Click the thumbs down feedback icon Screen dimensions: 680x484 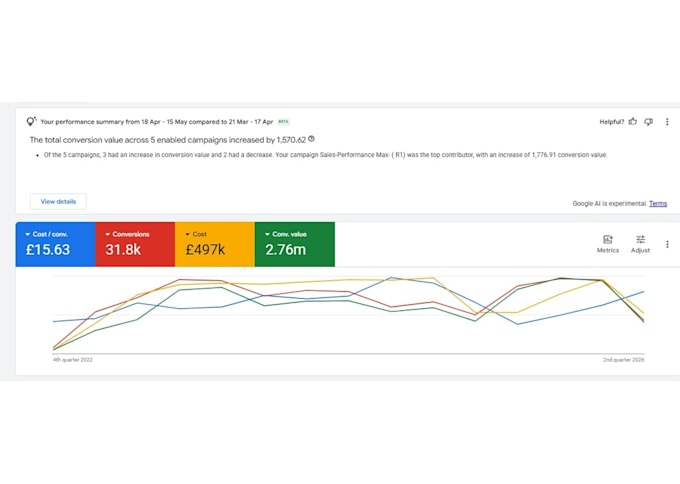(x=648, y=122)
